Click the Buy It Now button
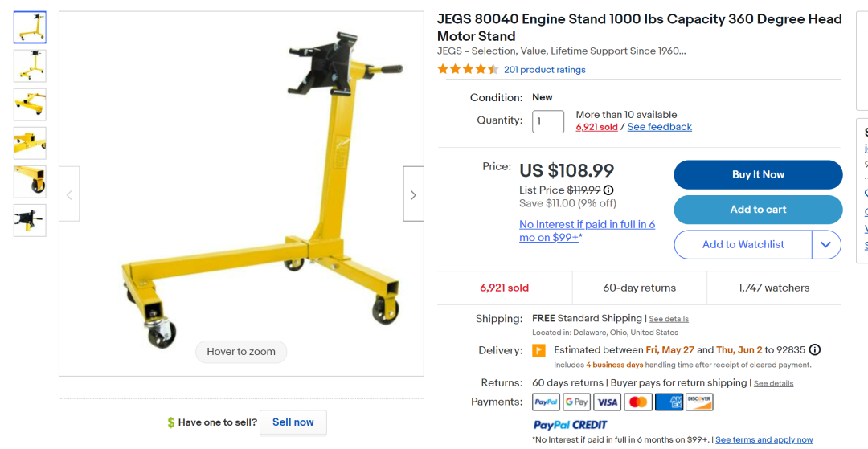 pyautogui.click(x=758, y=174)
